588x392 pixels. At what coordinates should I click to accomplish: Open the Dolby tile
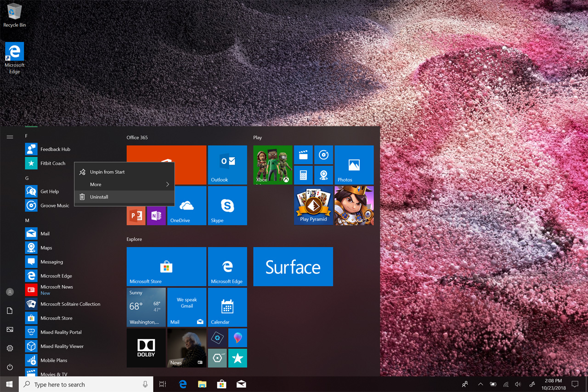tap(146, 348)
